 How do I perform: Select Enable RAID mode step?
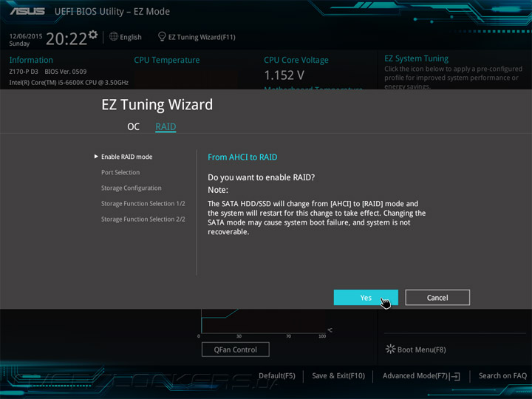pyautogui.click(x=126, y=157)
